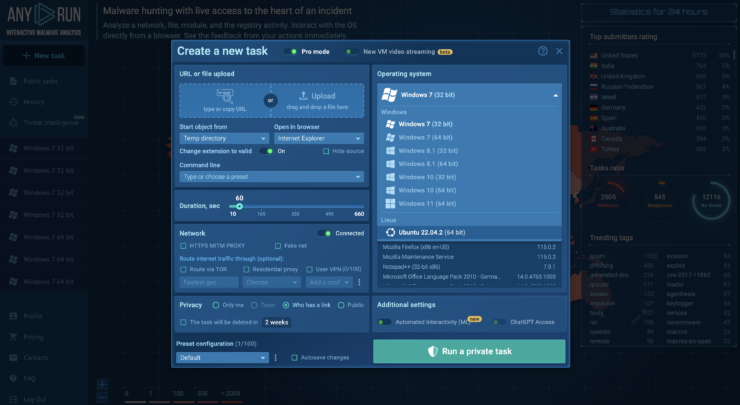Open Public tasks in sidebar
Image resolution: width=740 pixels, height=405 pixels.
[x=41, y=81]
